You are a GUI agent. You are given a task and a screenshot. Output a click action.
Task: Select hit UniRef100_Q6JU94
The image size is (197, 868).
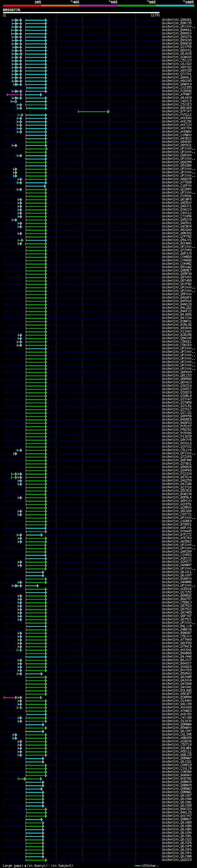pos(177,833)
